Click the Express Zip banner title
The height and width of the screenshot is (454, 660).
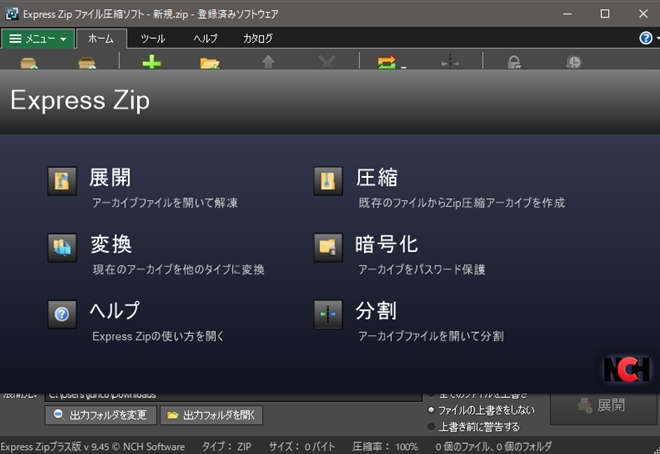pos(80,100)
